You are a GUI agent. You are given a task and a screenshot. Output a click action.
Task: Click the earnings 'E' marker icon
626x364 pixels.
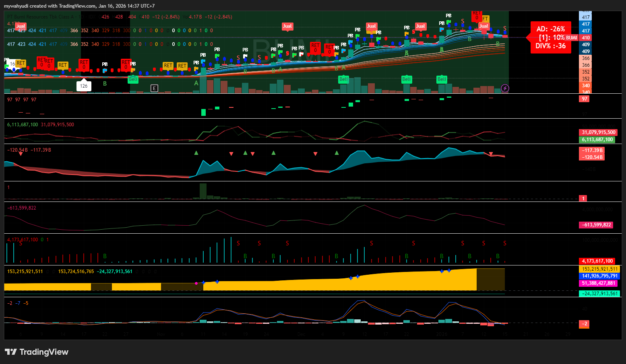point(154,88)
